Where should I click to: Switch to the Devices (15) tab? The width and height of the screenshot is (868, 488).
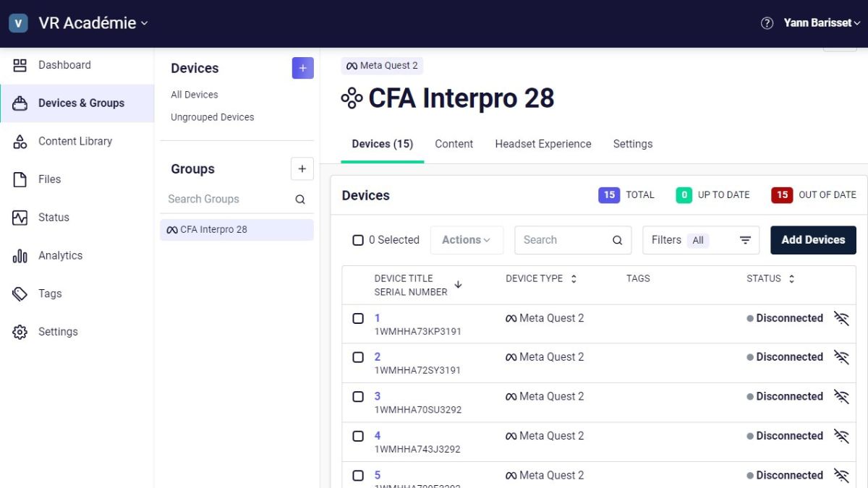383,144
